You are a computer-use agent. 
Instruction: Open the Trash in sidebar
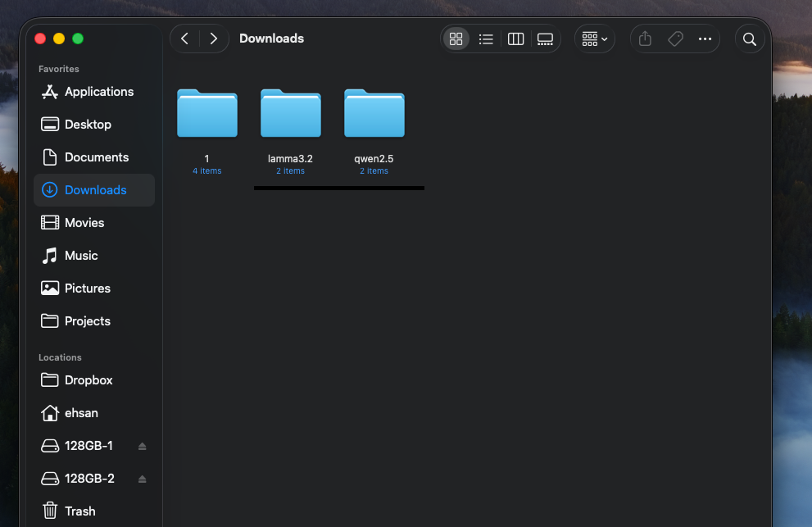click(x=79, y=511)
